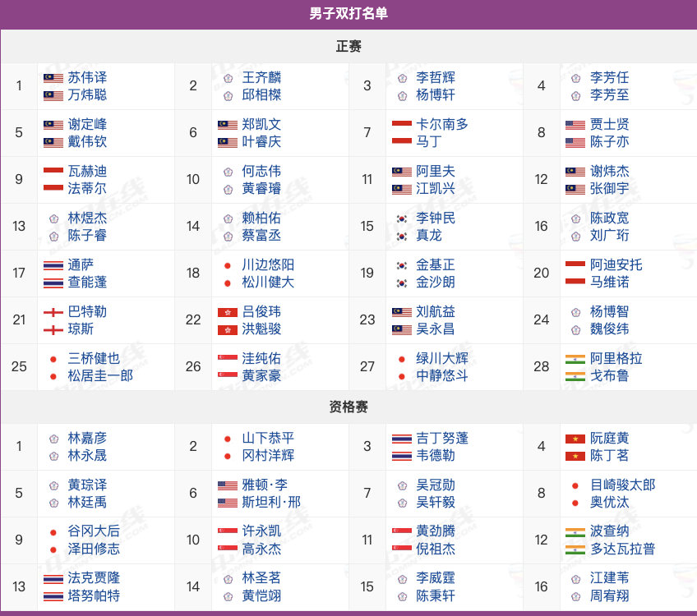The image size is (697, 616).
Task: Click the Hong Kong flag beside 吕俊玮
Action: coord(227,313)
